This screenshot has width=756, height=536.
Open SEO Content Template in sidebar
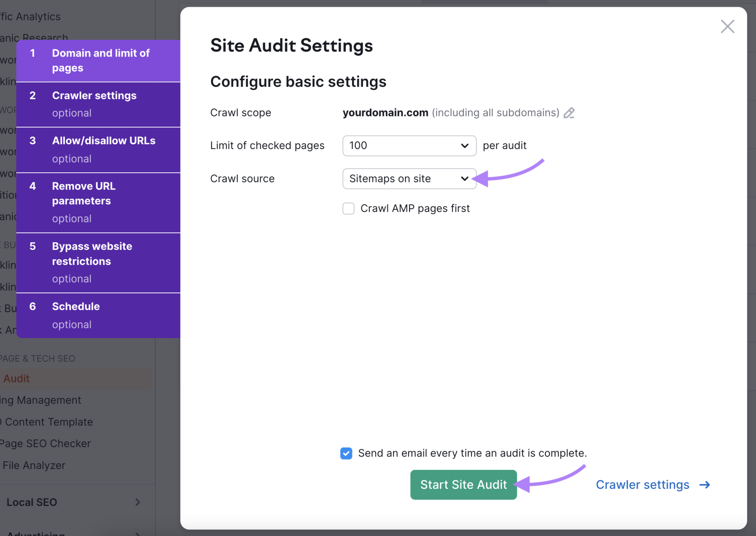(46, 422)
